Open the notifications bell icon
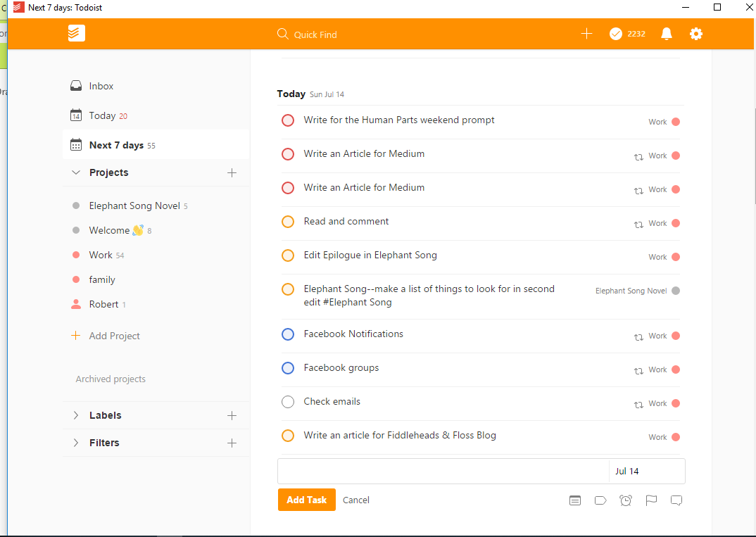Screen dimensions: 756x537 [x=667, y=34]
